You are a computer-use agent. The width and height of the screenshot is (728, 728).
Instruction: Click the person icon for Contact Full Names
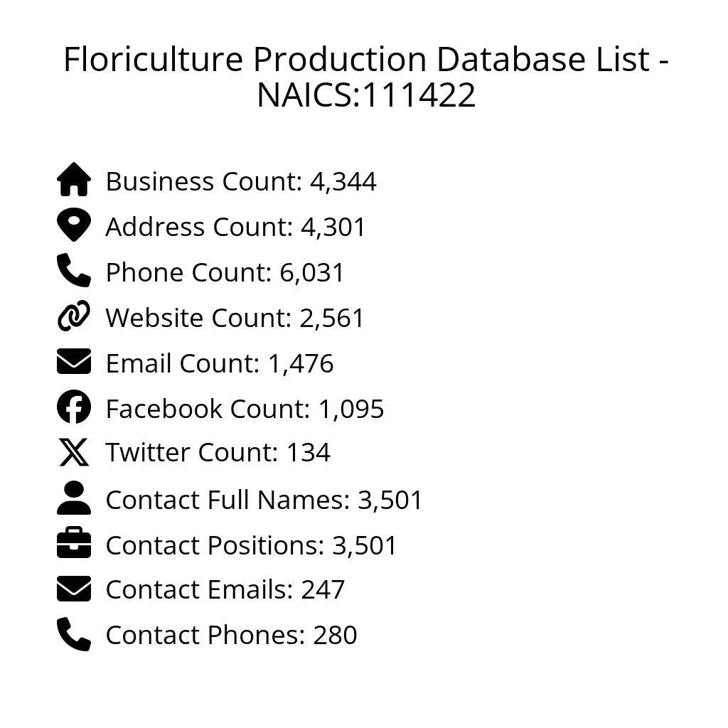pos(74,498)
